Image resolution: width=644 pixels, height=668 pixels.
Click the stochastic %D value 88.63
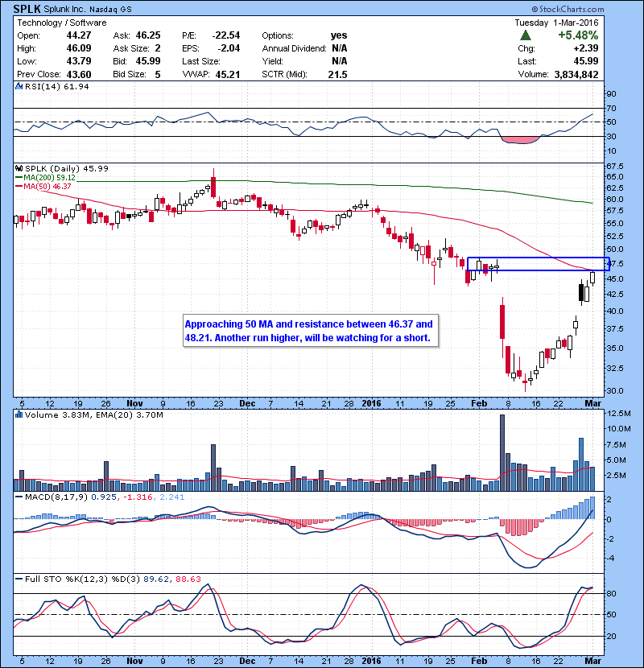click(188, 579)
